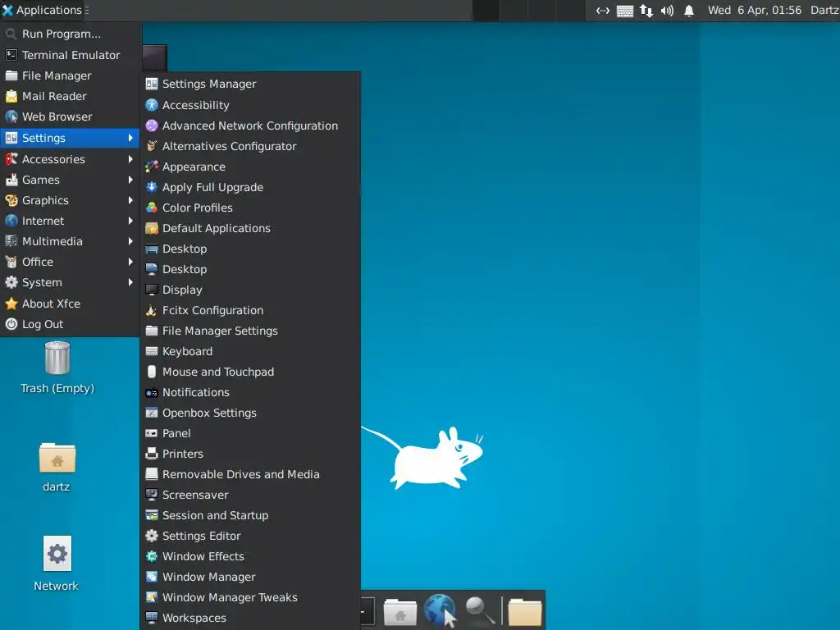
Task: Click the Run Program search icon
Action: point(11,34)
